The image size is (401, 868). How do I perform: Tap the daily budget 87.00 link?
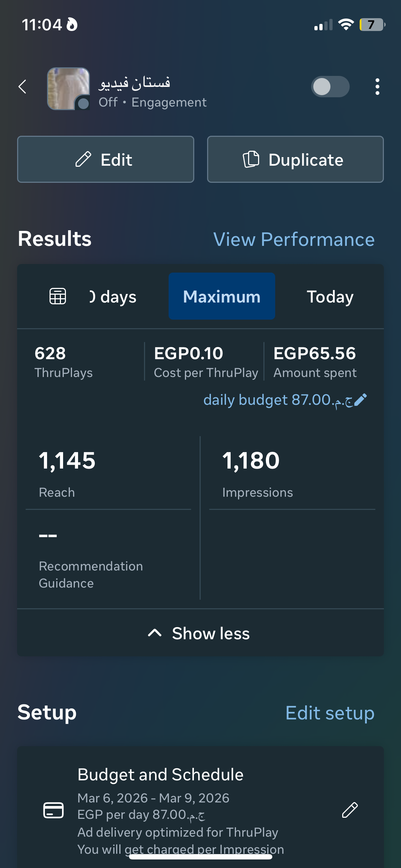pyautogui.click(x=278, y=400)
